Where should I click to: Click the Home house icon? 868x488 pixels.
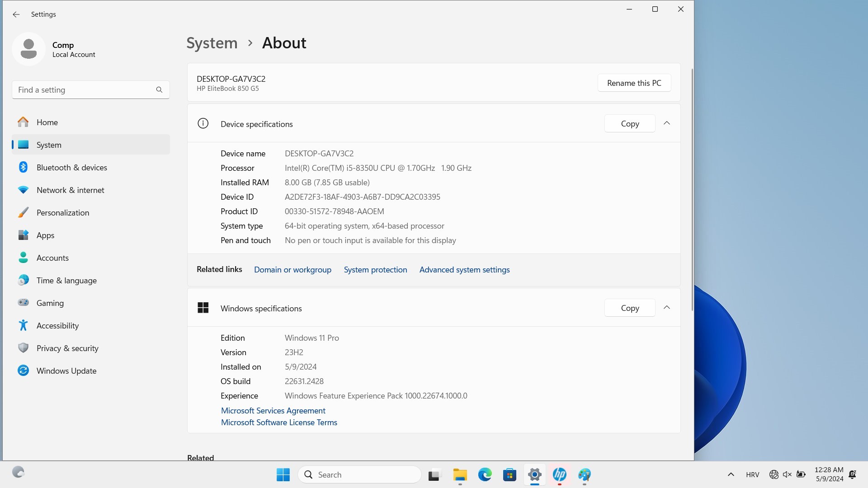pos(23,122)
